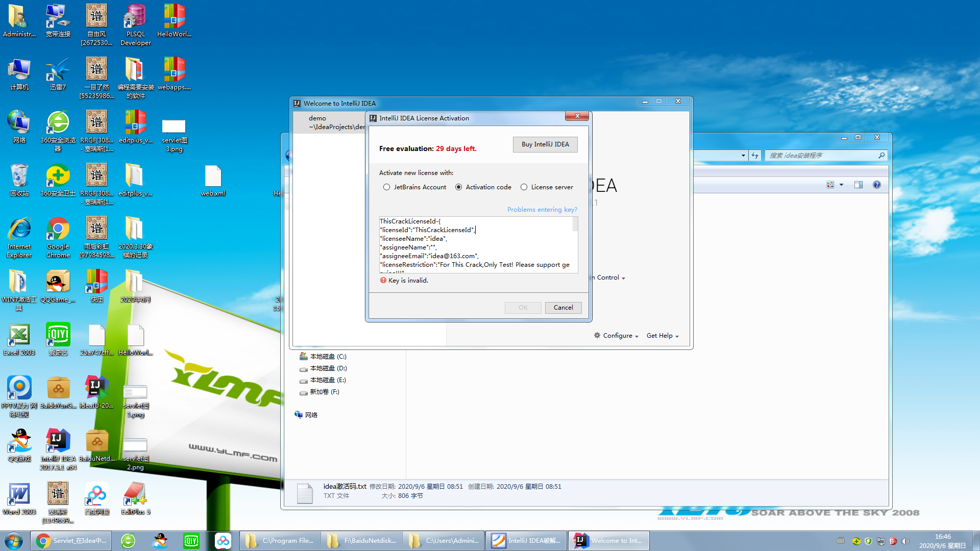Select the IntelliJ IDEA 2017.3.1 x64 desktop shortcut
This screenshot has width=980, height=551.
[x=58, y=449]
